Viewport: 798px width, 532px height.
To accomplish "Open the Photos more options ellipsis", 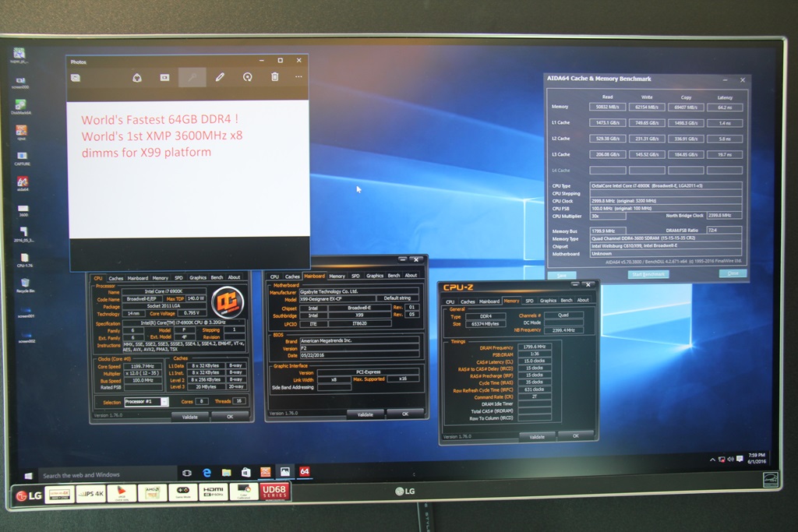I will [x=298, y=77].
